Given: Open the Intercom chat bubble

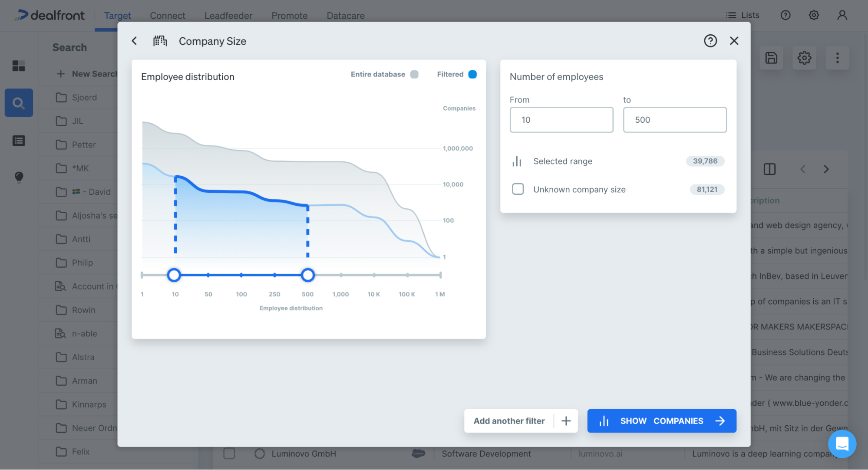Looking at the screenshot, I should (842, 444).
